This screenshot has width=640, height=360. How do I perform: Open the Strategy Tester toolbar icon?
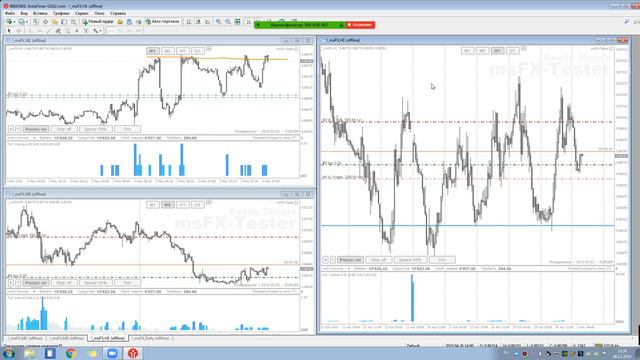[x=73, y=22]
